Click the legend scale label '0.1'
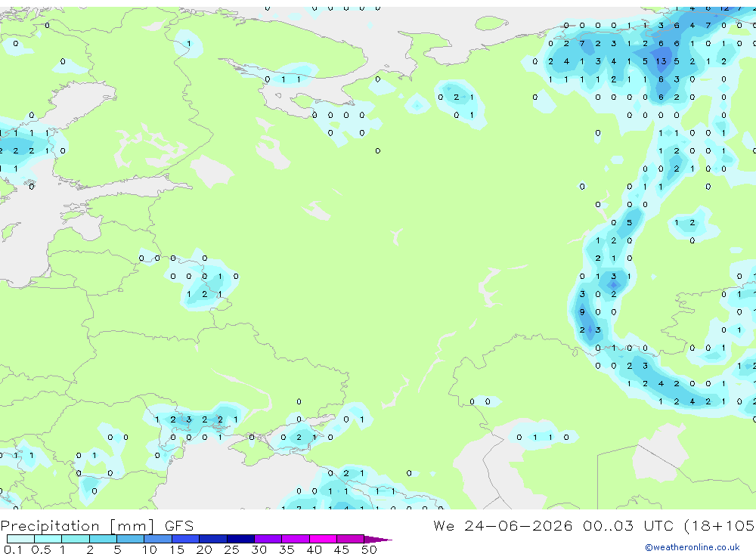 [x=13, y=549]
